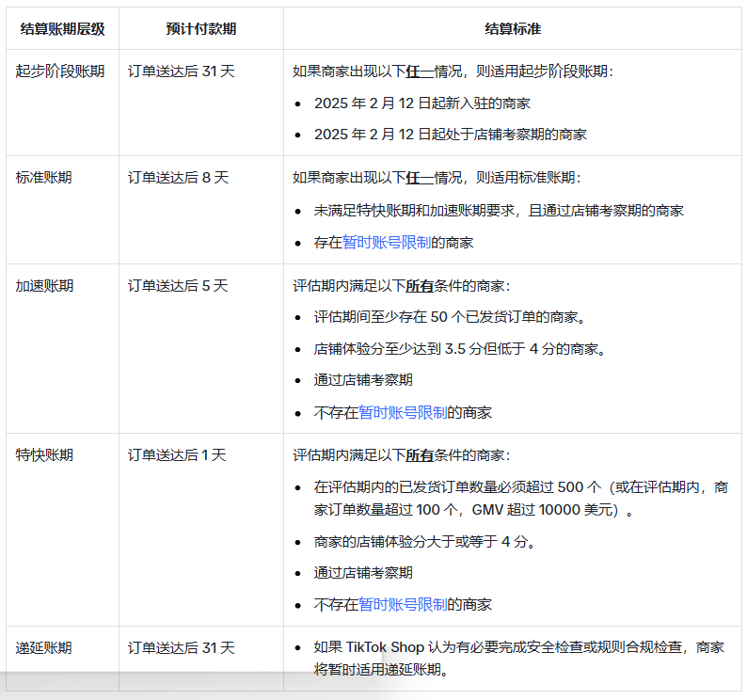The image size is (747, 700).
Task: Click the 订单送达后 8 天 cell
Action: click(x=178, y=178)
